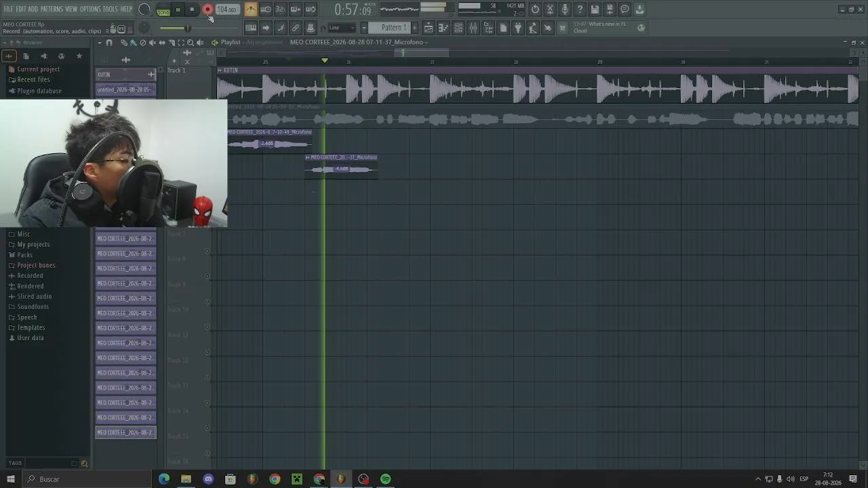Open the audio editor scissors icon
Viewport: 868px width, 488px height.
tap(550, 9)
